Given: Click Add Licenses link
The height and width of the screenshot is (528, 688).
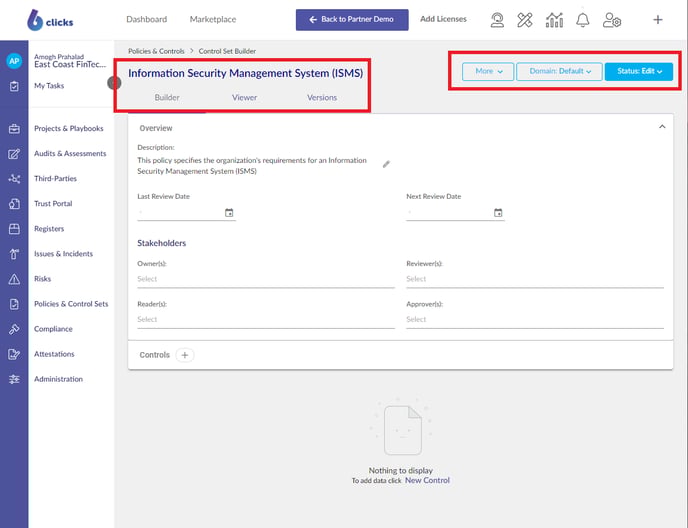Looking at the screenshot, I should pos(443,19).
